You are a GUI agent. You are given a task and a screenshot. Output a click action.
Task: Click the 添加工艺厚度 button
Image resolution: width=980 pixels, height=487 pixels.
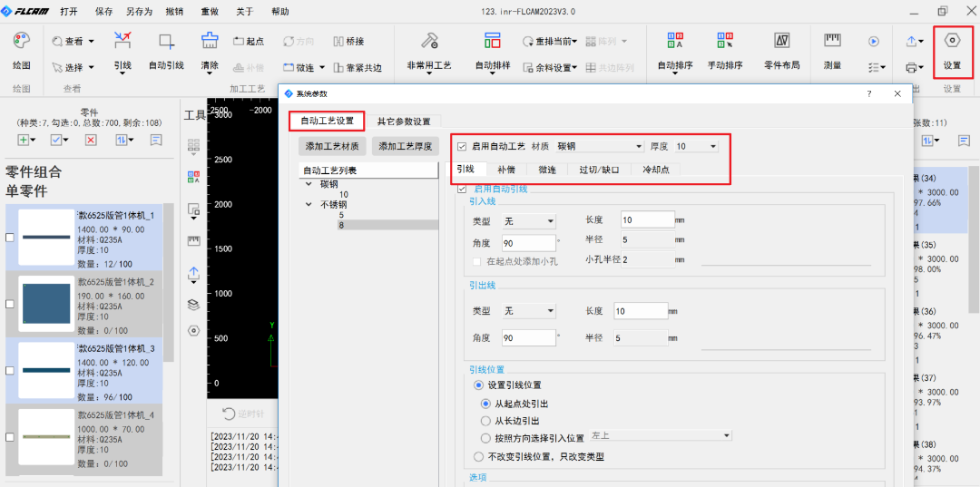pos(406,147)
